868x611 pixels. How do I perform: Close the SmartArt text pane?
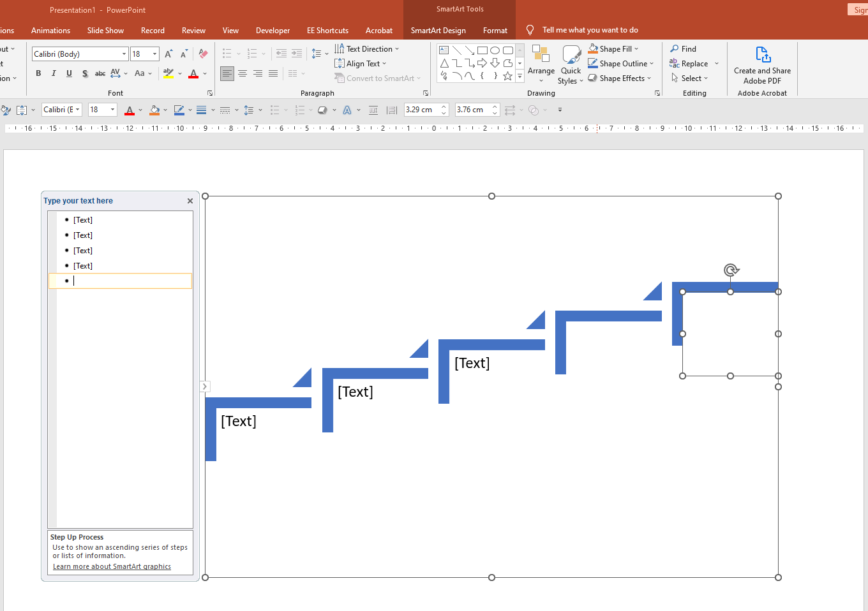(x=190, y=201)
